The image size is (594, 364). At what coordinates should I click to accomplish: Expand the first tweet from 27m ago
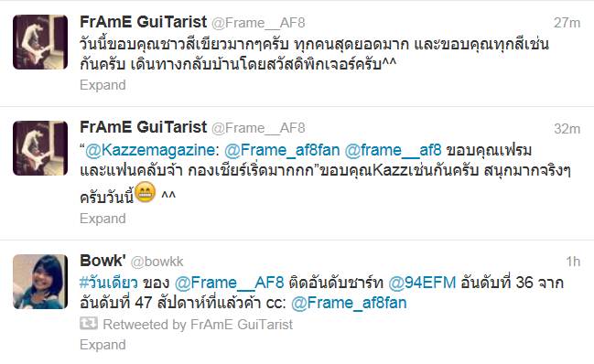pos(103,85)
